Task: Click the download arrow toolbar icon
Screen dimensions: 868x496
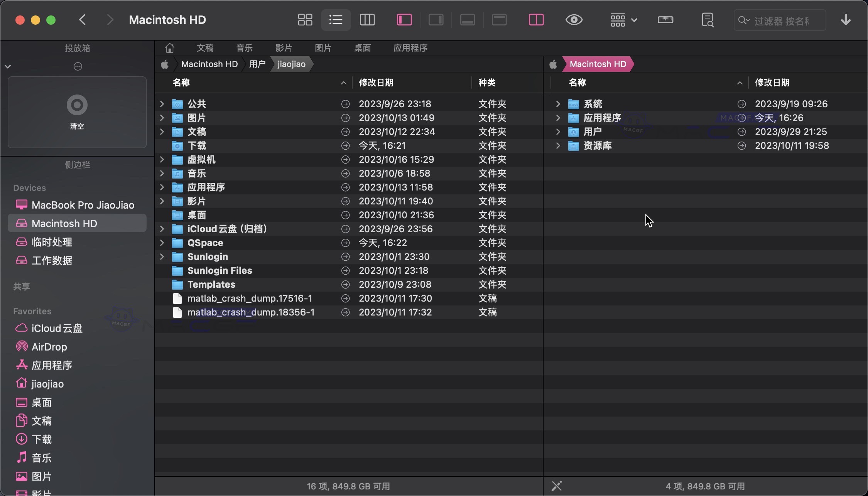Action: click(x=846, y=20)
